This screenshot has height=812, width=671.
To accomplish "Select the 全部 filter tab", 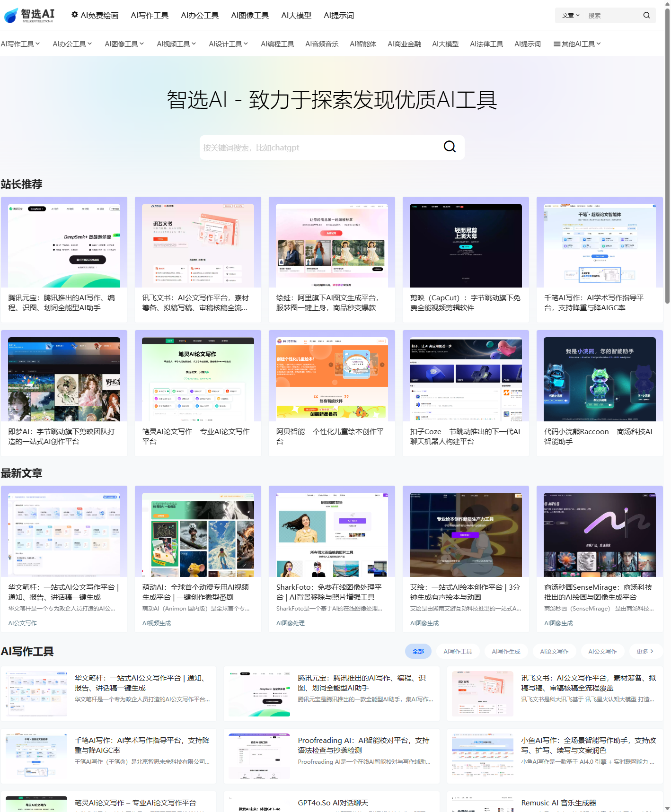I will [418, 651].
